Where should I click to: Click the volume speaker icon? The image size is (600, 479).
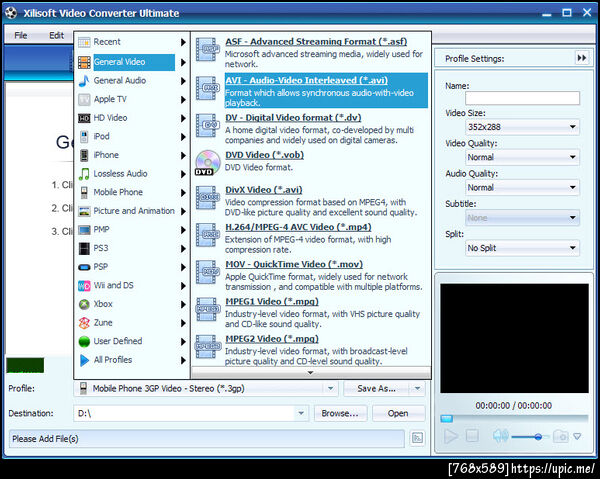coord(501,436)
